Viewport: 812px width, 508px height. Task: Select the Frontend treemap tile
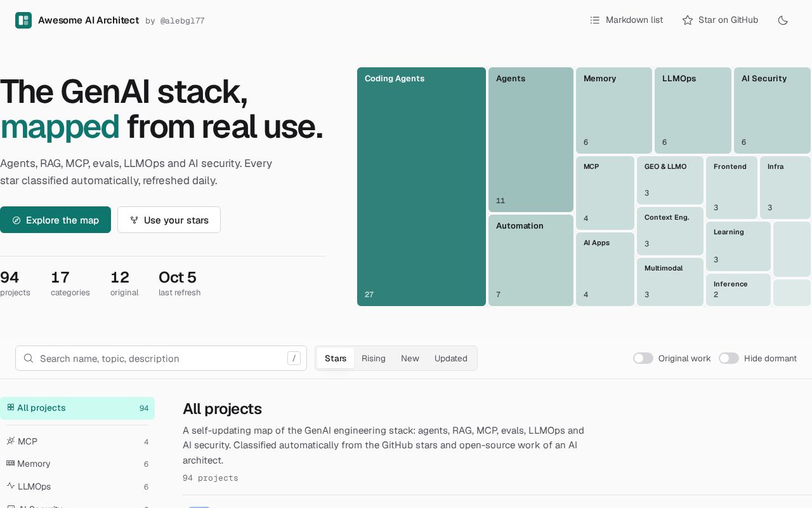point(731,188)
